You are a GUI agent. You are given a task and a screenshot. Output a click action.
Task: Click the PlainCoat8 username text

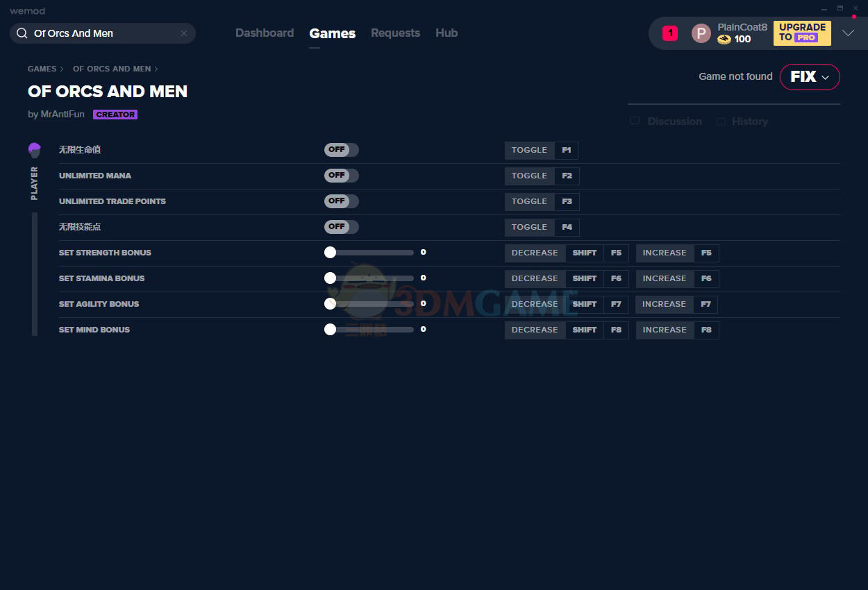pos(742,27)
